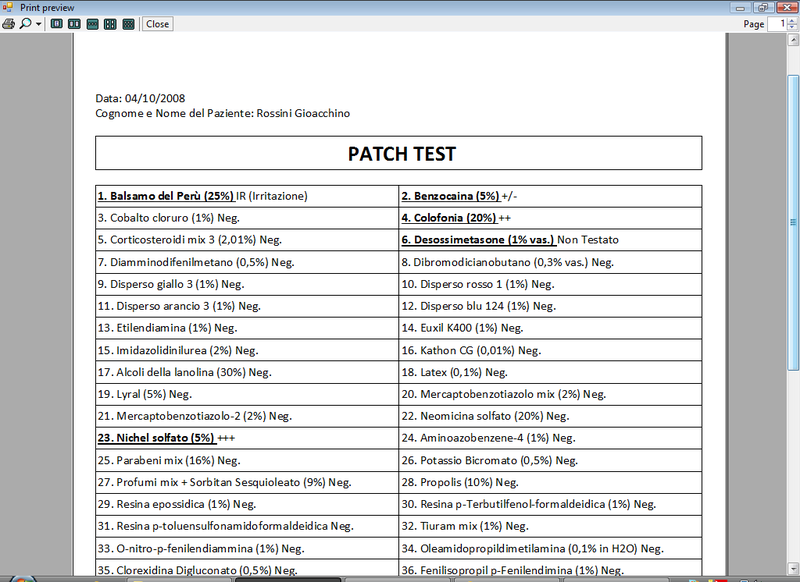Click the vertical scrollbar up arrow
The width and height of the screenshot is (800, 582).
coord(793,40)
